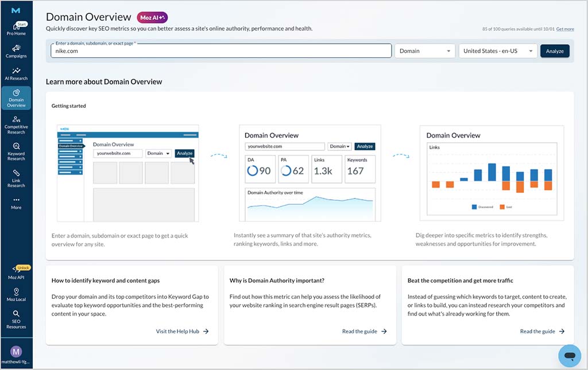Select Domain Overview sidebar item

pos(16,98)
